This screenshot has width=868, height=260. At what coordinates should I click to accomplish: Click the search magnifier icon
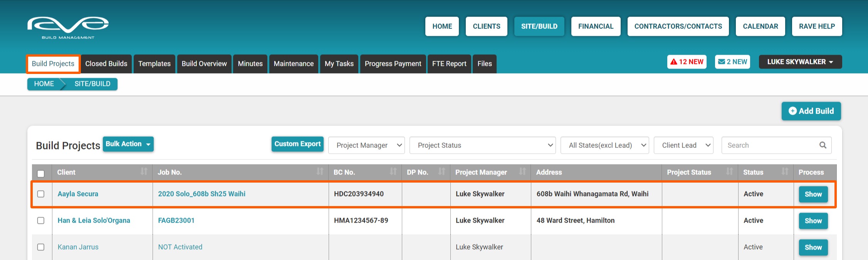823,145
